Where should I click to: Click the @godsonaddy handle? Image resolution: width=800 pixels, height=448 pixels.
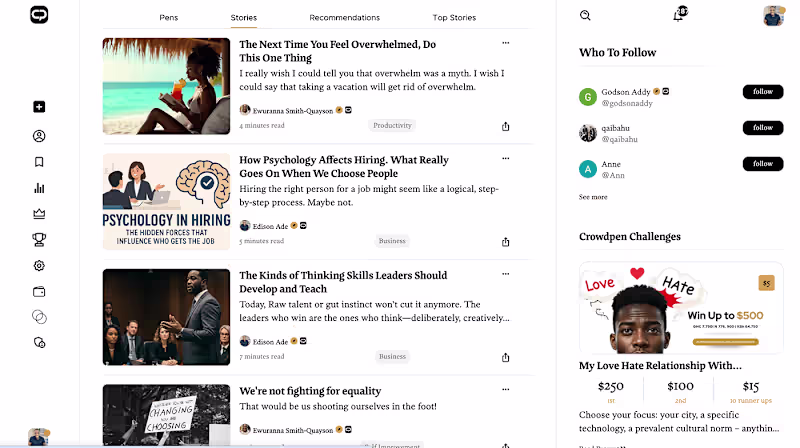[627, 103]
